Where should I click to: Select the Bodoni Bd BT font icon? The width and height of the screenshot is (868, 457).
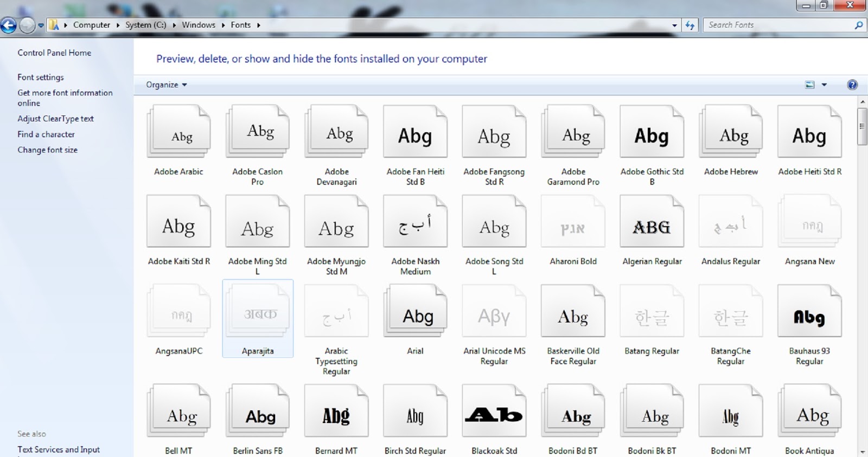[573, 411]
